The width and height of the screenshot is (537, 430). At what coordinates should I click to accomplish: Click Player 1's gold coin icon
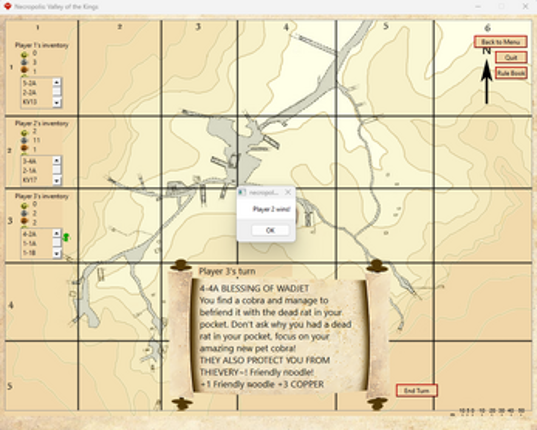coord(24,54)
